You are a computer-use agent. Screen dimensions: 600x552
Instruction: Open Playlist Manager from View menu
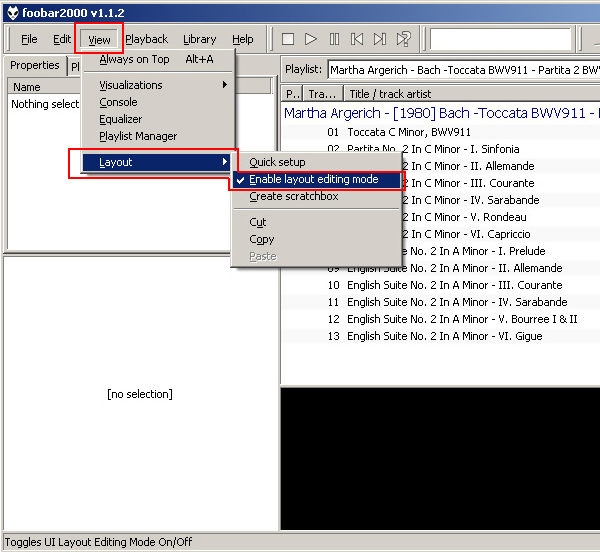[x=158, y=136]
